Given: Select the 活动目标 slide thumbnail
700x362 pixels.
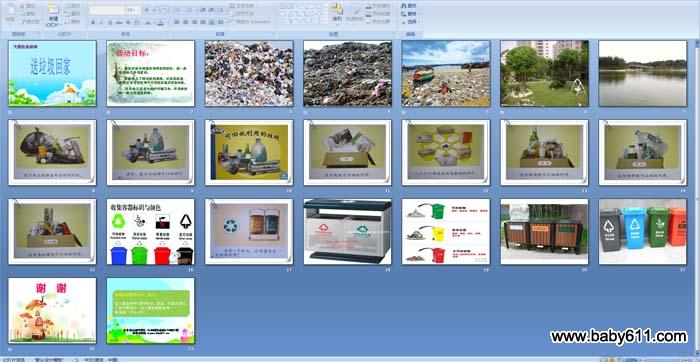Looking at the screenshot, I should 150,73.
